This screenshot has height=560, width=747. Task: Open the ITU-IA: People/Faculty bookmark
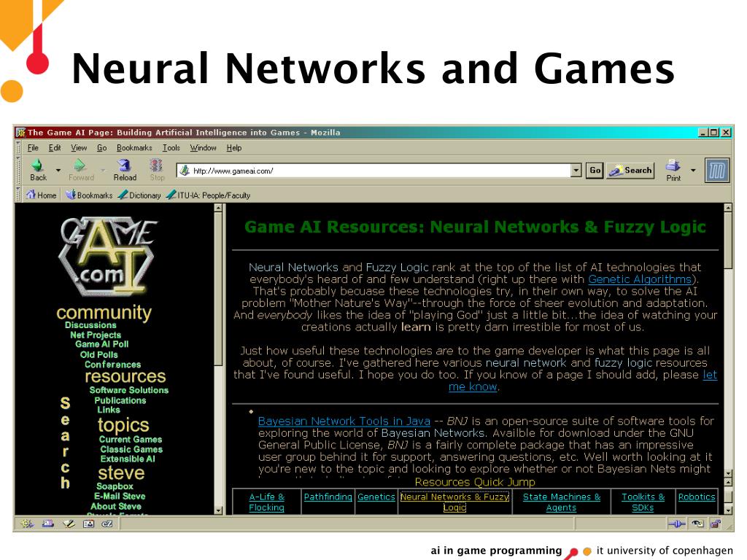tap(208, 195)
